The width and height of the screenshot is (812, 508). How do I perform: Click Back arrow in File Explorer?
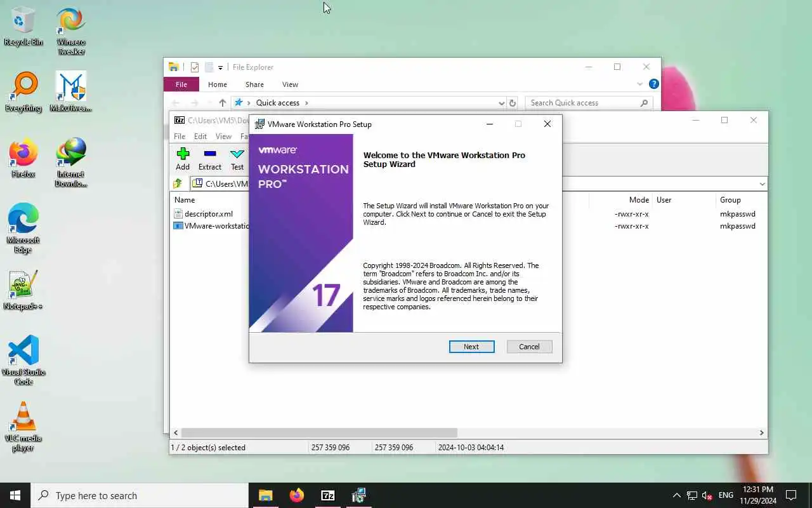coord(176,103)
